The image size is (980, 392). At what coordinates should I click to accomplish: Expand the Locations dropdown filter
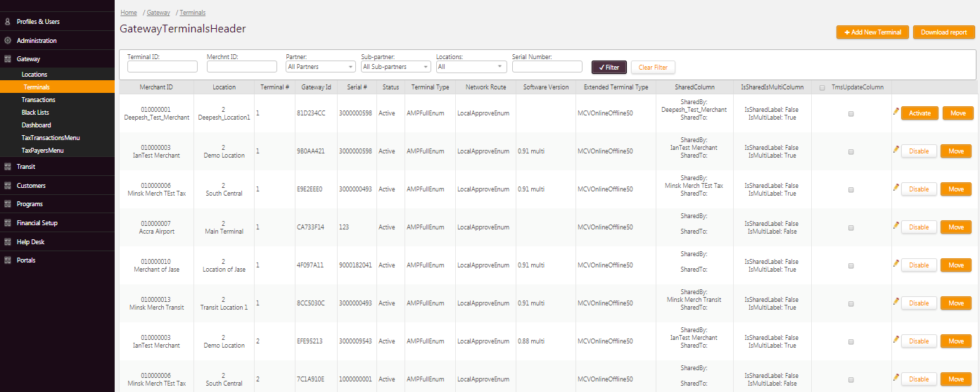coord(471,67)
